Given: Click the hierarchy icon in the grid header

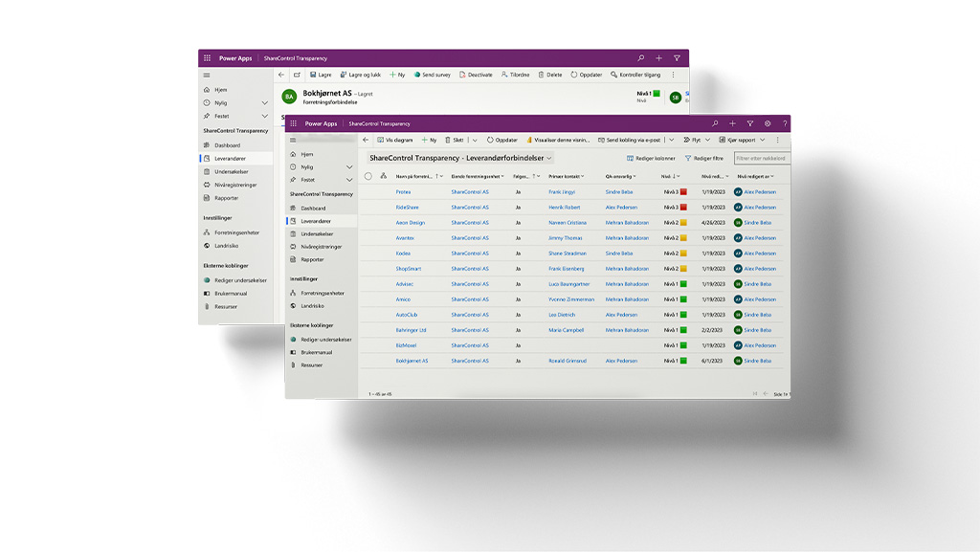Looking at the screenshot, I should 384,176.
